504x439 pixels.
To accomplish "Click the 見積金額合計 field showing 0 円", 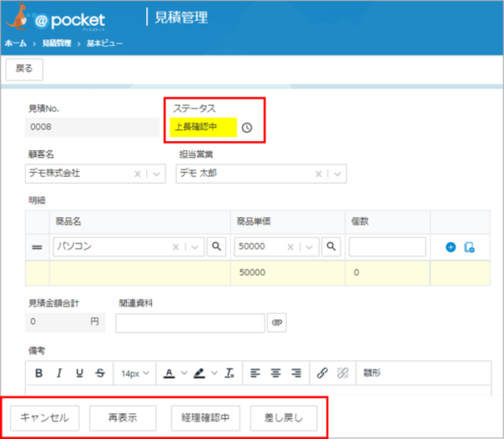I will pos(65,322).
